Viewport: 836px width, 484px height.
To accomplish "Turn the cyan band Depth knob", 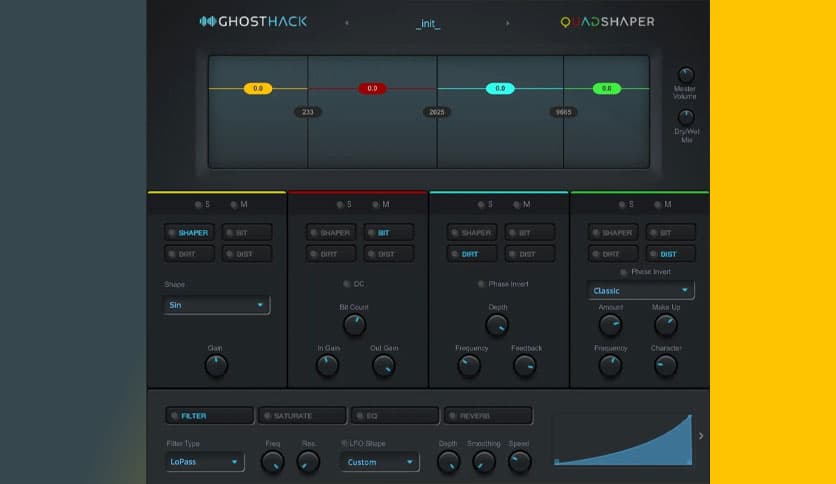I will tap(497, 325).
